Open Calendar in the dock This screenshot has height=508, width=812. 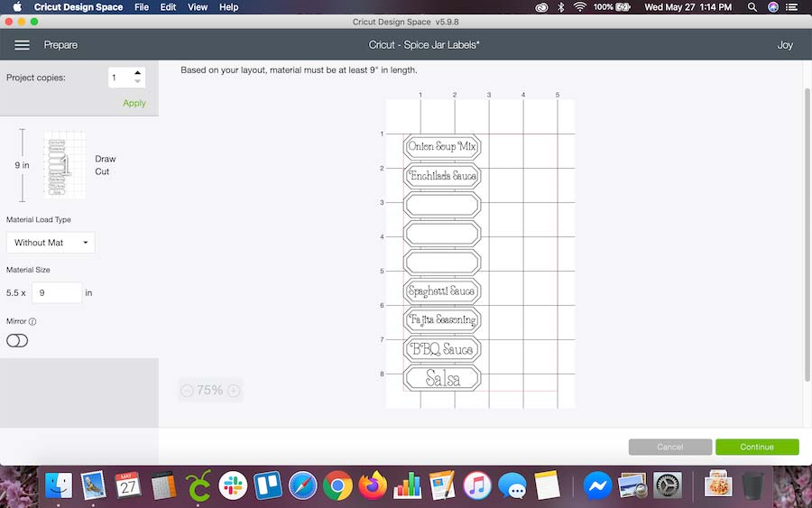(x=128, y=485)
